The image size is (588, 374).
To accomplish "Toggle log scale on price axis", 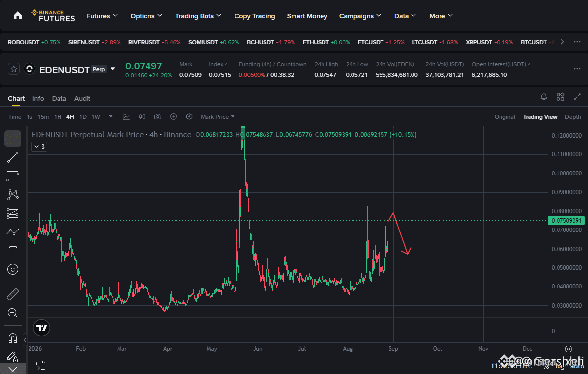I will pos(560,366).
